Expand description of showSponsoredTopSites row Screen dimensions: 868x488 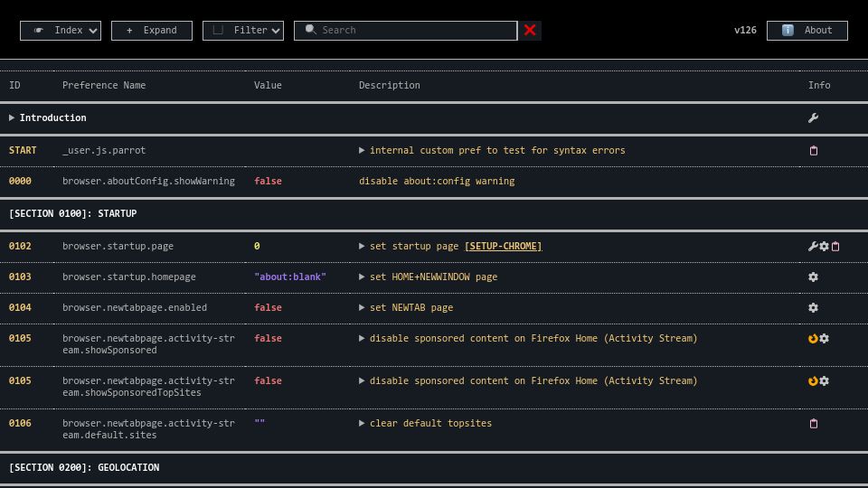tap(362, 380)
